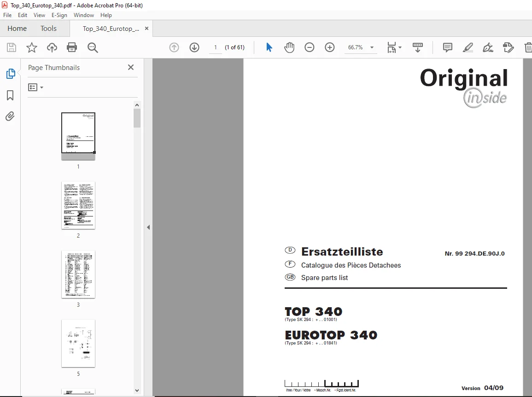Zoom out with minus icon

pyautogui.click(x=310, y=47)
